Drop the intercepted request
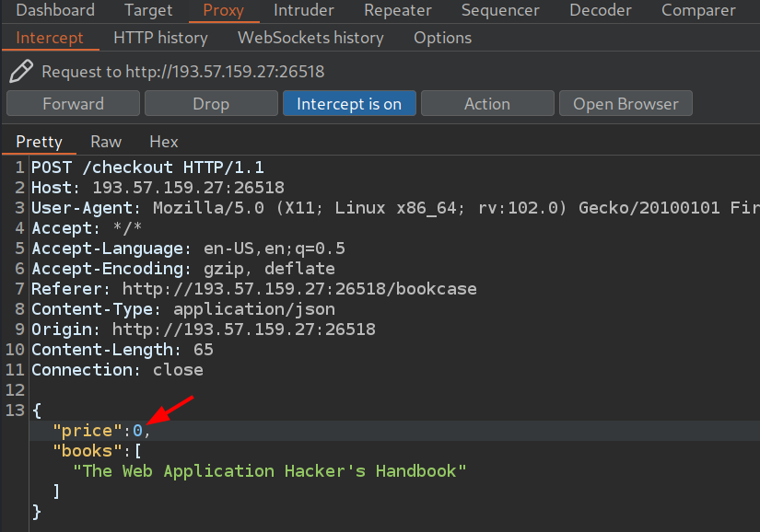The width and height of the screenshot is (760, 532). click(211, 104)
